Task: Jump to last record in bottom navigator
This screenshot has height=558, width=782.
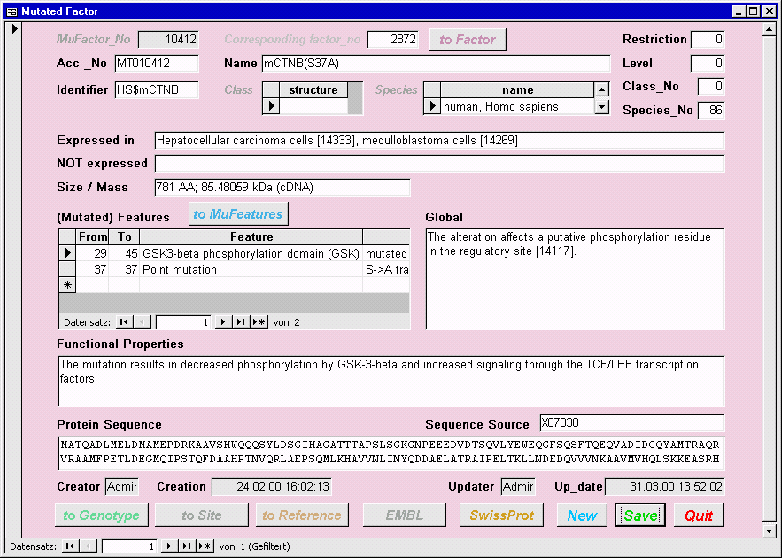Action: tap(187, 546)
